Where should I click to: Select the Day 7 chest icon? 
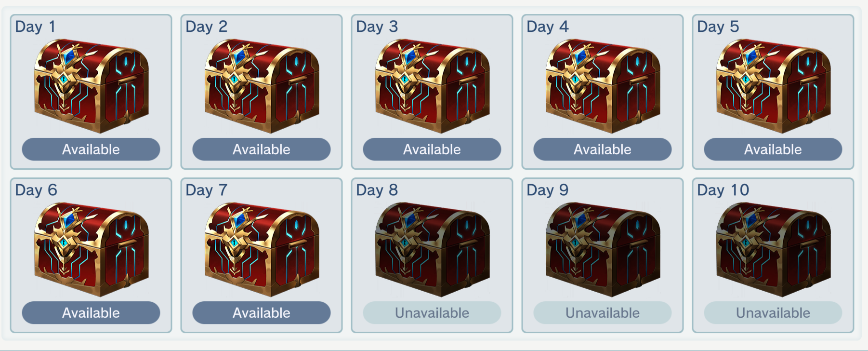[x=262, y=249]
